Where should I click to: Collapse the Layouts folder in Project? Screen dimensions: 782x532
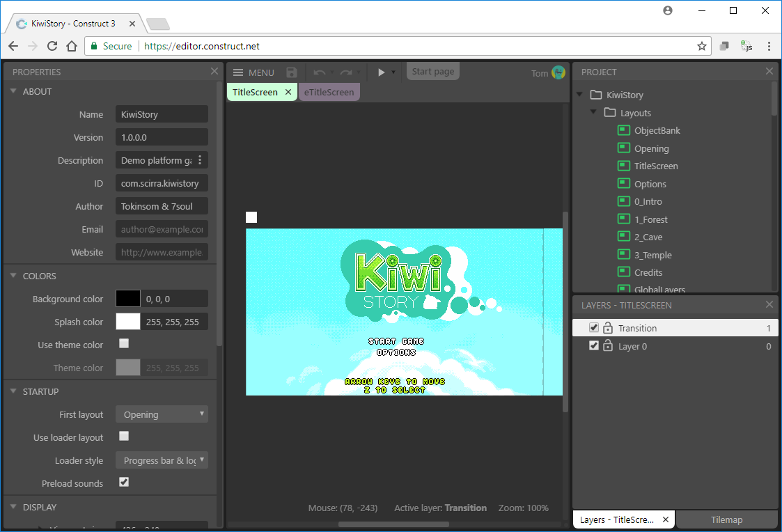[593, 113]
